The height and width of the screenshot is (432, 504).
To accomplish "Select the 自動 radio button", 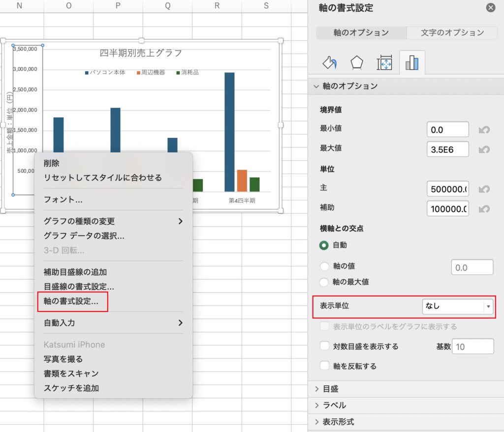I will (324, 245).
